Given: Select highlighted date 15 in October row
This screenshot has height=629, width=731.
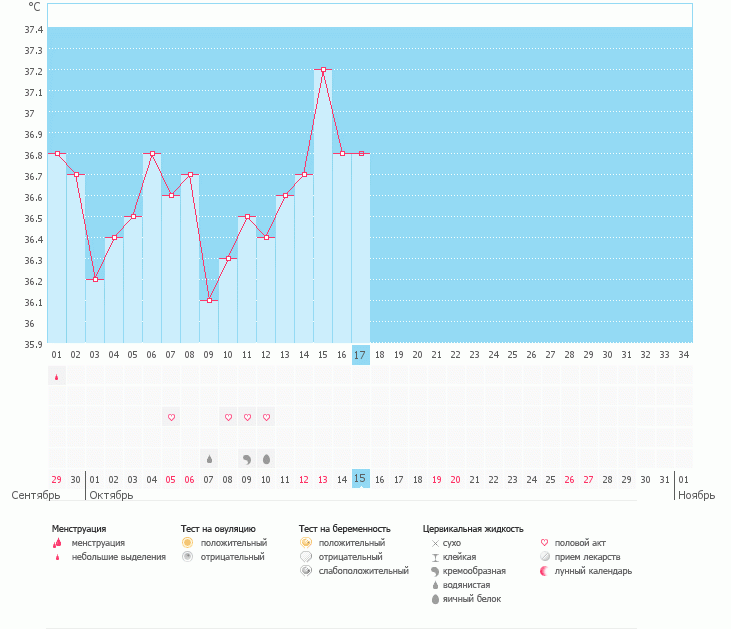Looking at the screenshot, I should [x=361, y=479].
